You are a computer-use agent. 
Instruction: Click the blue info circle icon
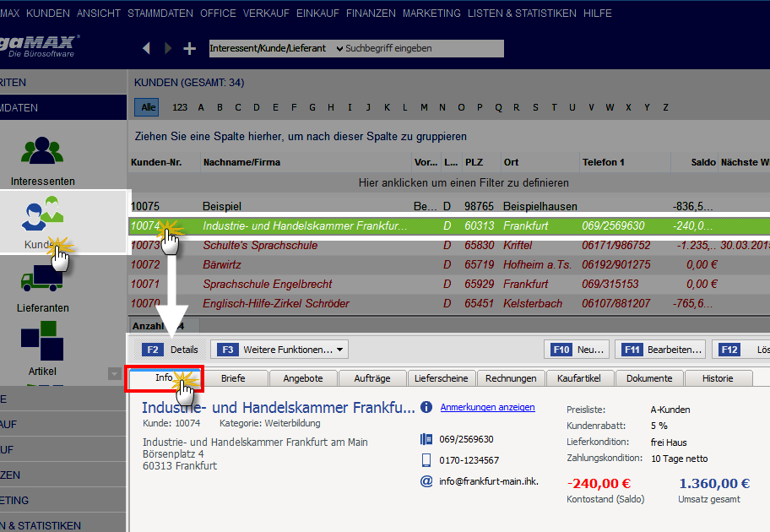click(426, 407)
